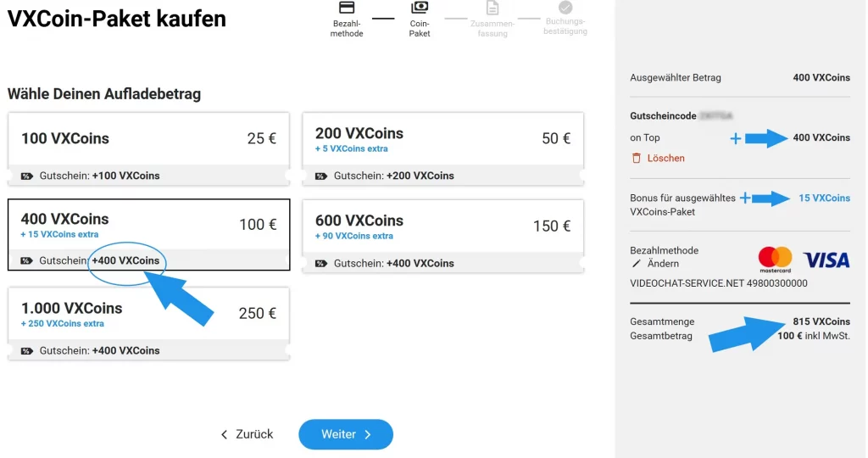Viewport: 868px width, 458px height.
Task: Click the '+ 15 VXCoins extra' text
Action: click(59, 235)
